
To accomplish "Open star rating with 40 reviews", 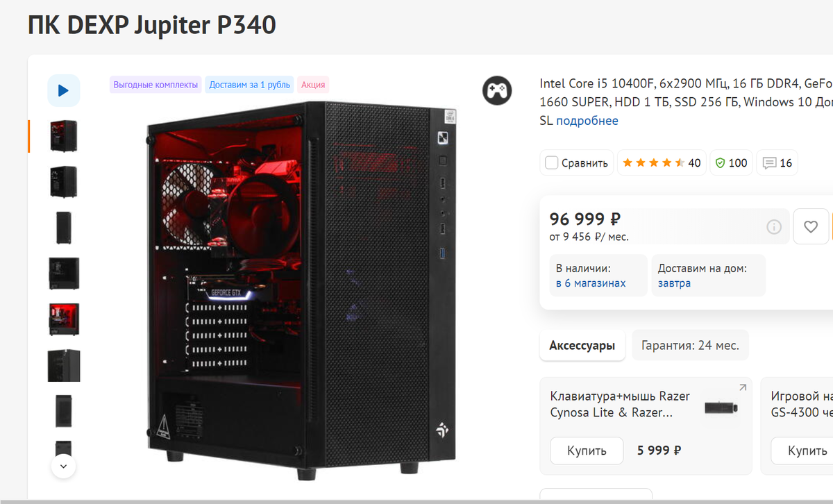I will coord(662,163).
